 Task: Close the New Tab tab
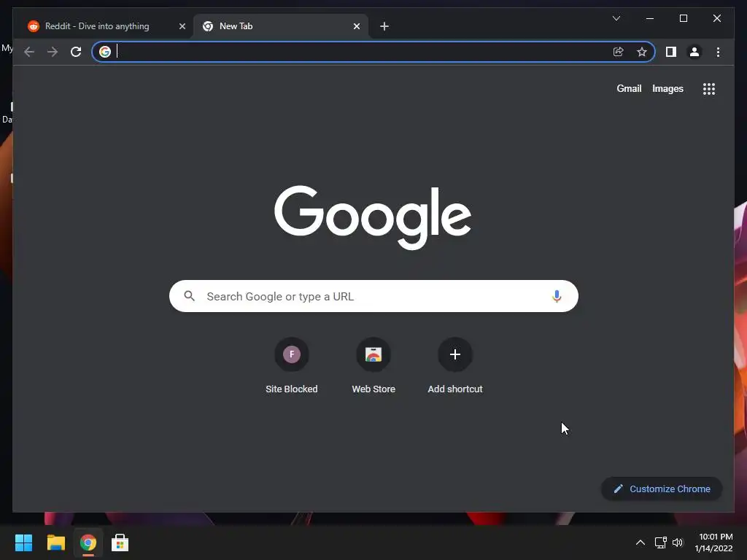pos(356,26)
